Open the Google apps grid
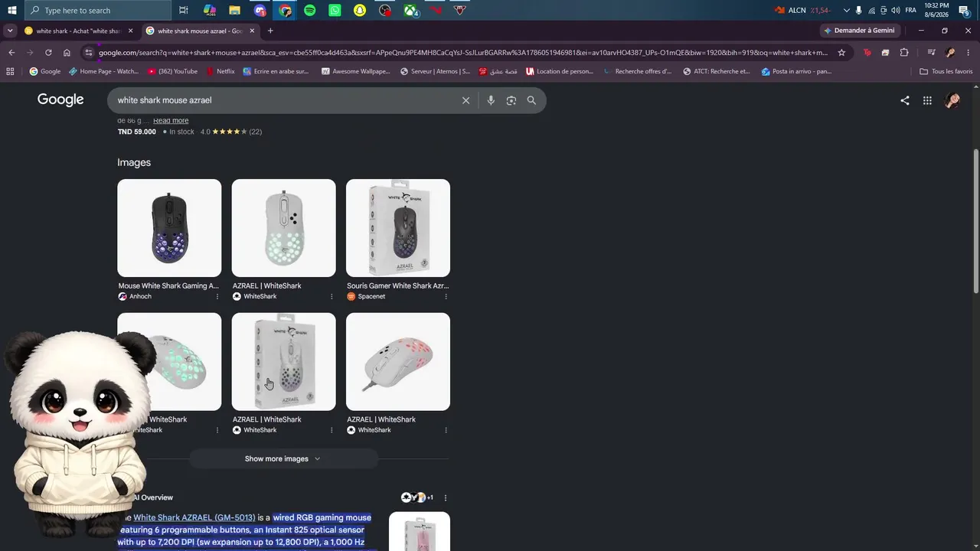Screen dimensions: 980x551 [927, 100]
